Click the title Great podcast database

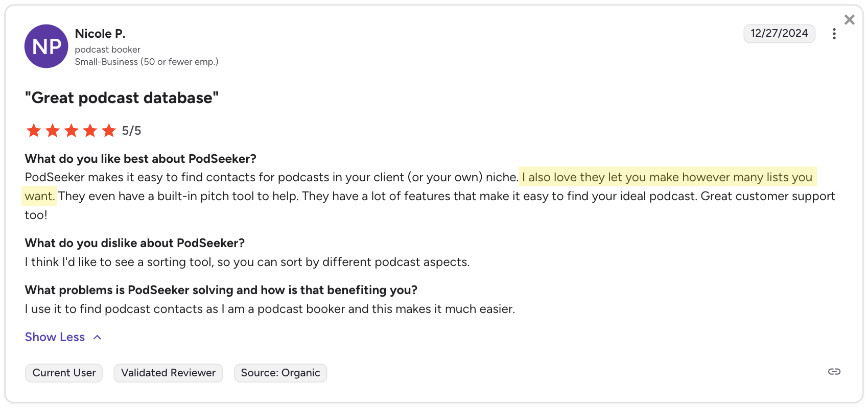122,98
